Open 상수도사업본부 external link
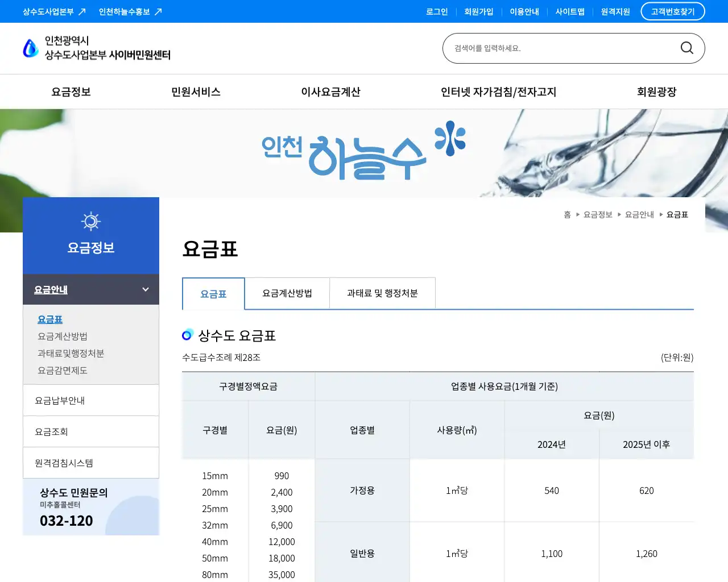Image resolution: width=728 pixels, height=582 pixels. point(54,11)
